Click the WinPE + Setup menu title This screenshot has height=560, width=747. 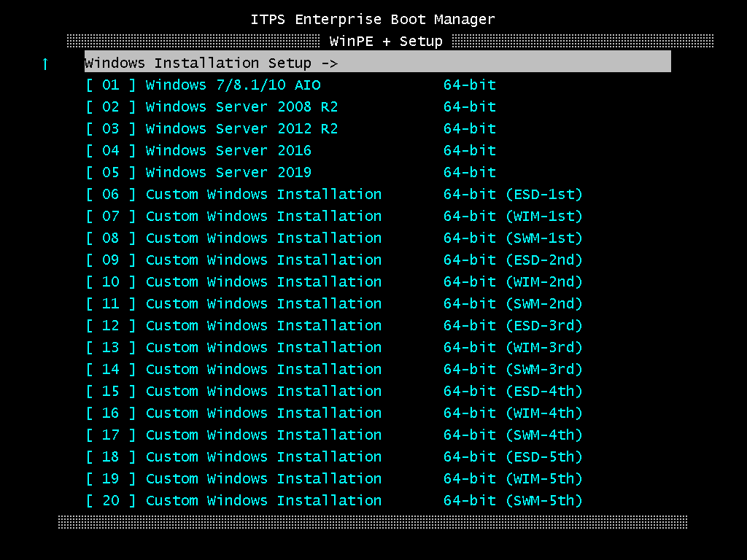tap(386, 42)
